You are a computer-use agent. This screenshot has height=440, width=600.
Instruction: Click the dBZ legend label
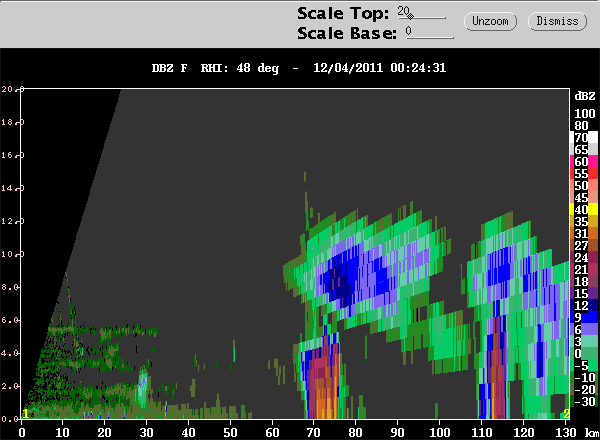click(585, 96)
